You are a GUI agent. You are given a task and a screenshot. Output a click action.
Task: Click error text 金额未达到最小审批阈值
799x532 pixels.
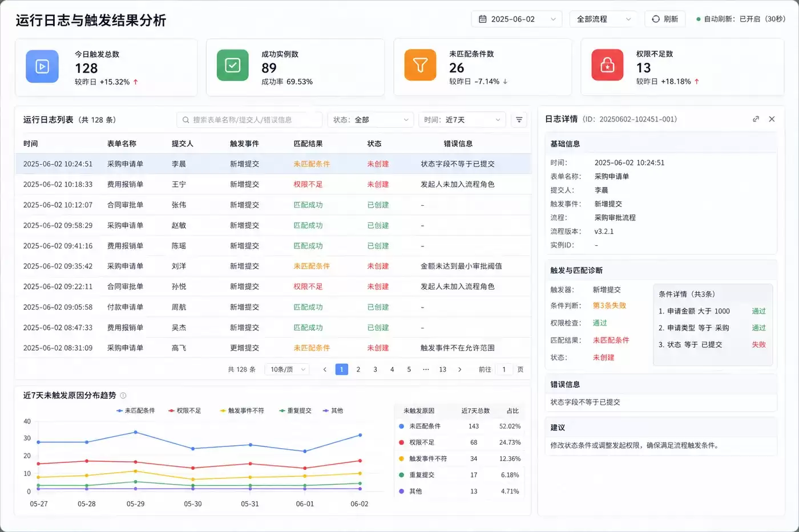tap(461, 266)
